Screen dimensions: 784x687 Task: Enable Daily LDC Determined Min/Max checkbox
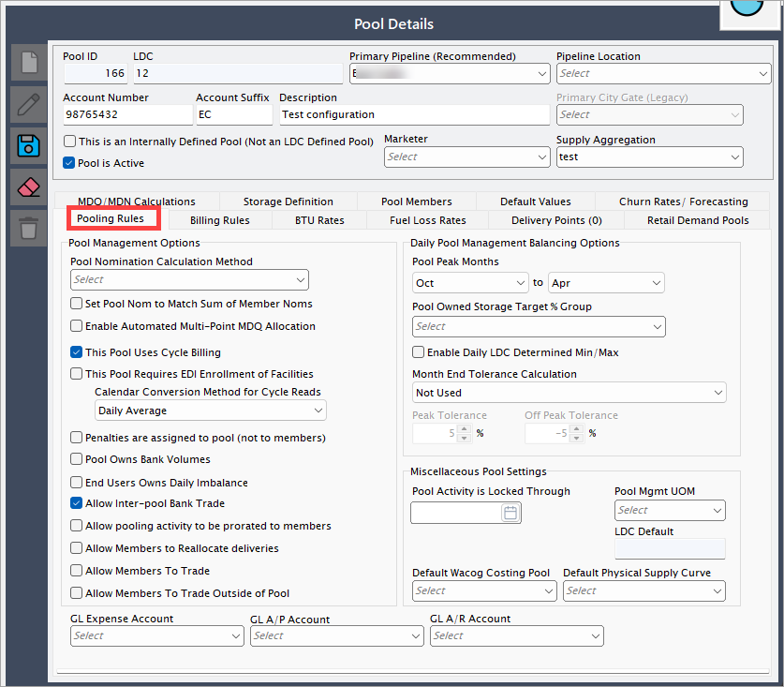(x=418, y=351)
